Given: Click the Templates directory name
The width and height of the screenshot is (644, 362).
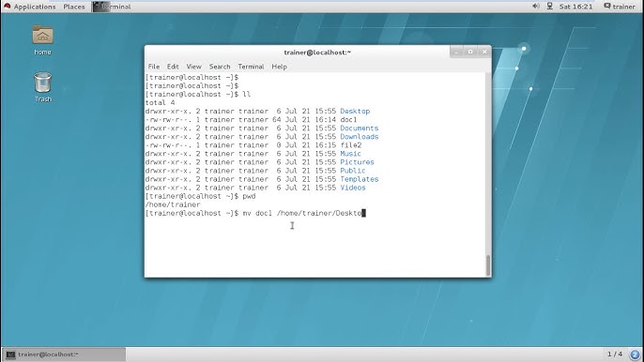Looking at the screenshot, I should pos(360,179).
